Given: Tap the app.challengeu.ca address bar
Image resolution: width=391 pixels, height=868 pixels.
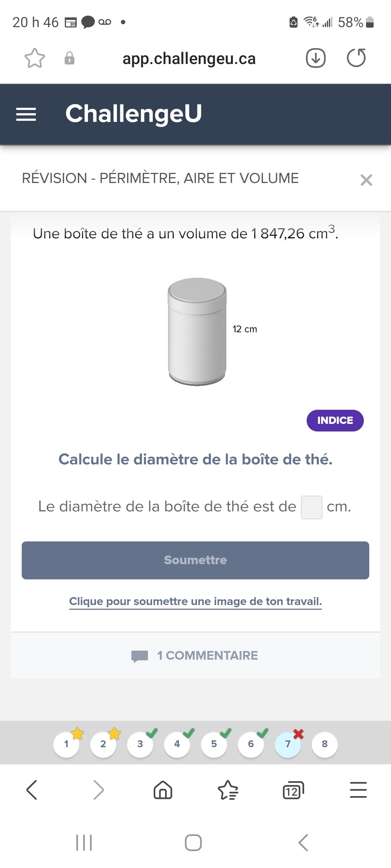Looking at the screenshot, I should click(189, 58).
